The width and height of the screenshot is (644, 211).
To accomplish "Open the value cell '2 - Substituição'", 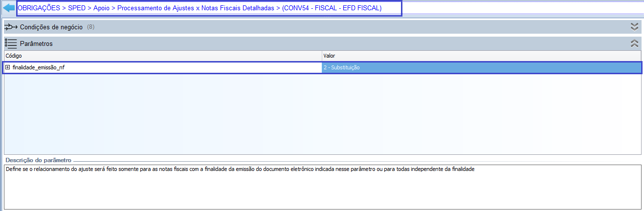I will (481, 67).
